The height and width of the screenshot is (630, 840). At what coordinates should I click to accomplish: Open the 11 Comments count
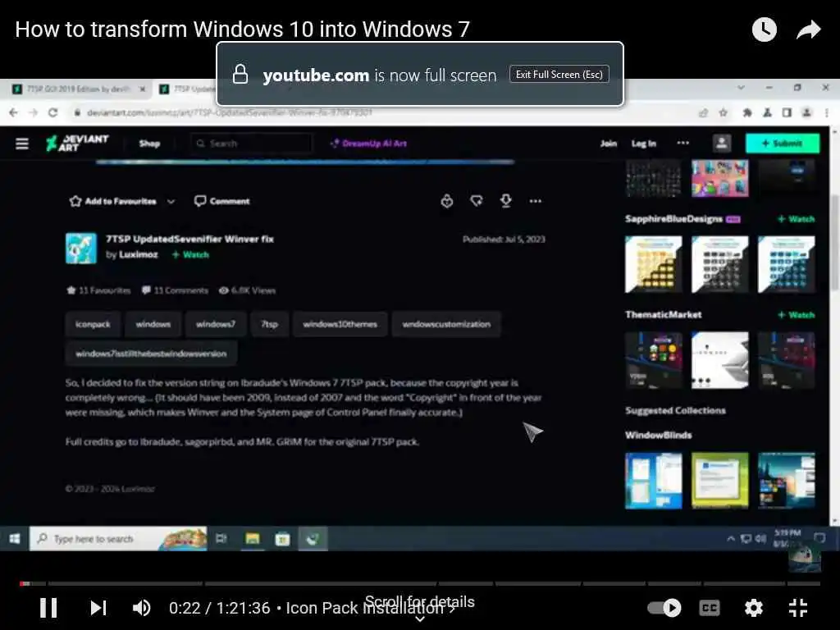pos(176,290)
